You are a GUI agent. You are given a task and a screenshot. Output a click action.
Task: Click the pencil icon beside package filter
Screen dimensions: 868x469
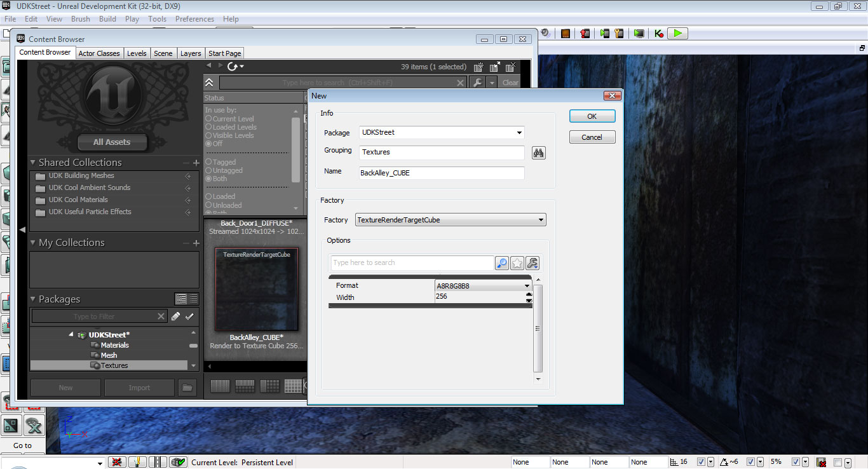pos(176,316)
